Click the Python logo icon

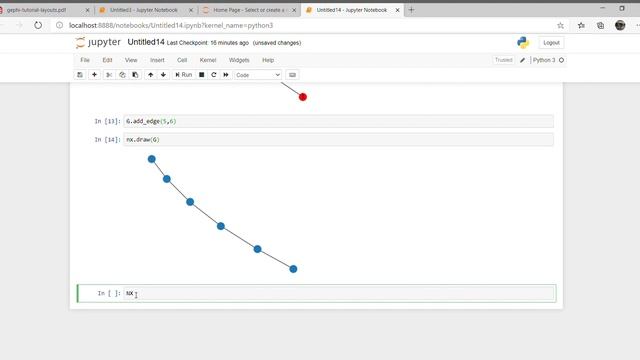click(523, 42)
